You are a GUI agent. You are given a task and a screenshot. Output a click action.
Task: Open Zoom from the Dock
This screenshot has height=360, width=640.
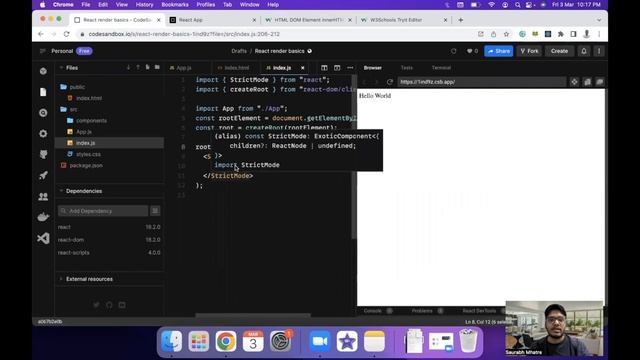coord(320,341)
